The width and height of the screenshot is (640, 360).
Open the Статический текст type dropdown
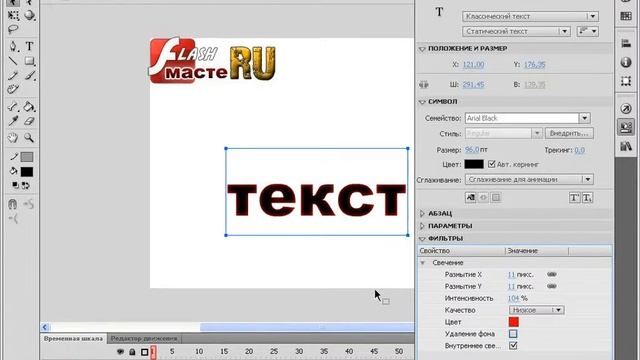[516, 31]
